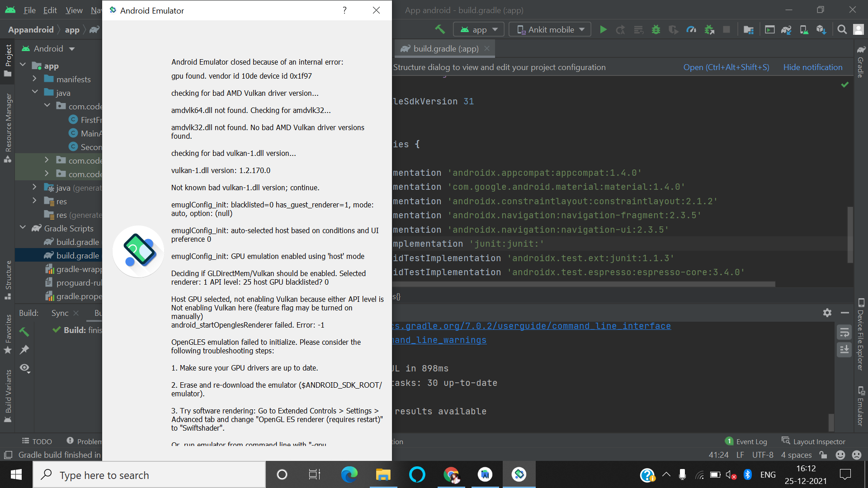Click the build panel settings gear icon
This screenshot has height=488, width=868.
pos(827,313)
